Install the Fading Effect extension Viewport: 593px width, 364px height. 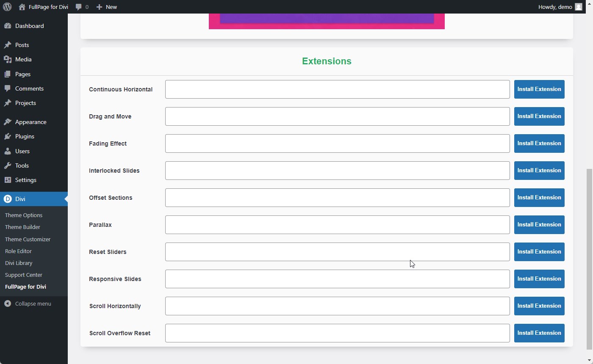coord(539,143)
